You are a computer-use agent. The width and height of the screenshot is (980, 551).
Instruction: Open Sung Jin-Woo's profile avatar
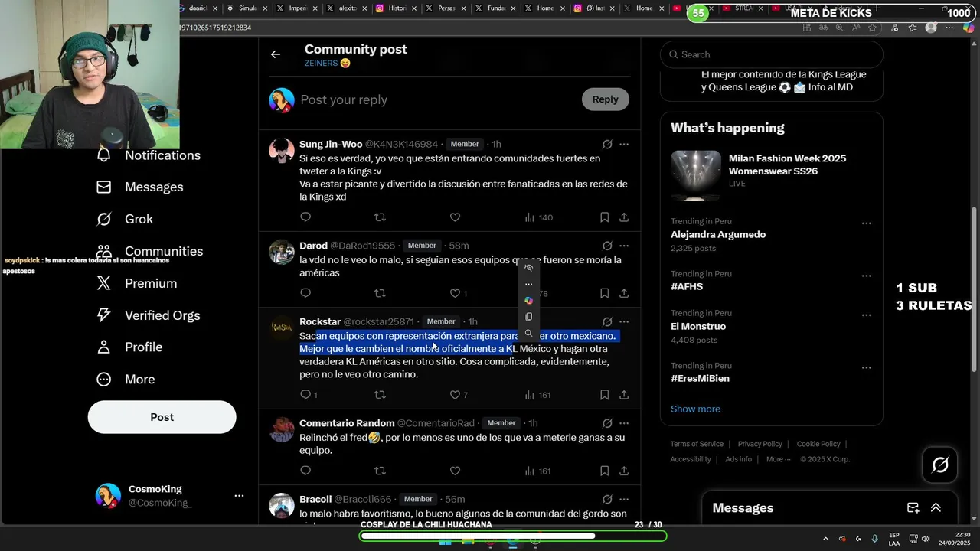(282, 151)
